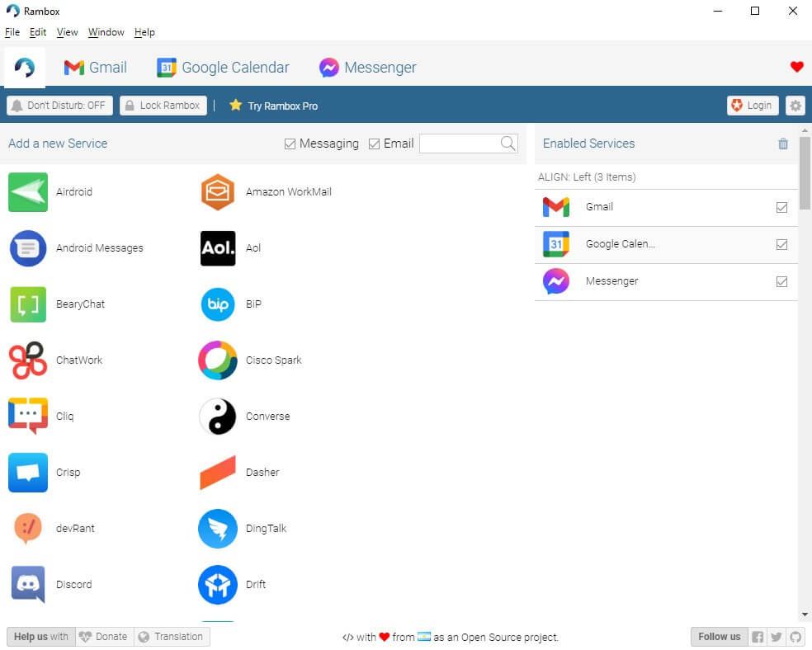This screenshot has height=650, width=812.
Task: Click the Messenger row text in Enabled Services
Action: point(611,281)
